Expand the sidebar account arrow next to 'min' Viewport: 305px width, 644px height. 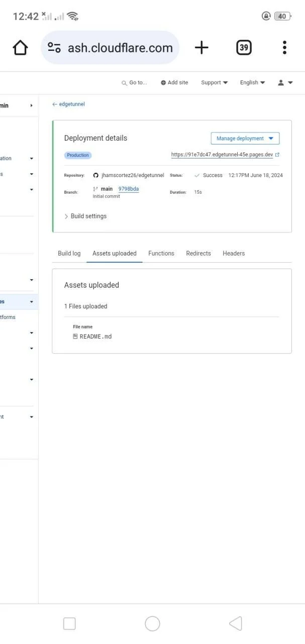tap(31, 106)
